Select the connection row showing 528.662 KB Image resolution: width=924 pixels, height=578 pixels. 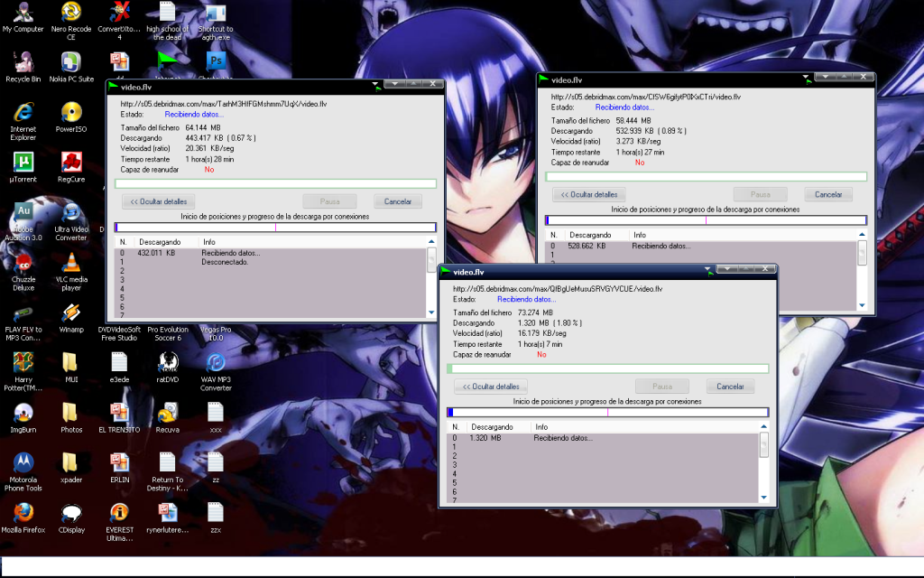tap(701, 246)
